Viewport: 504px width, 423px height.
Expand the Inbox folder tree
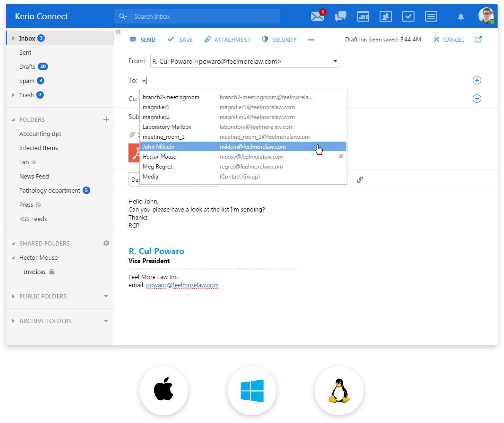(13, 38)
